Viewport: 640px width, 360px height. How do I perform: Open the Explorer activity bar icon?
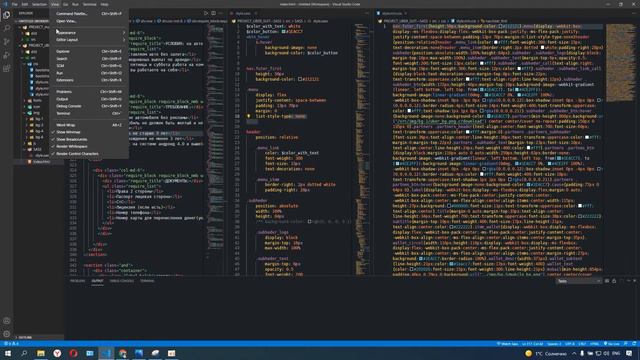(x=7, y=15)
